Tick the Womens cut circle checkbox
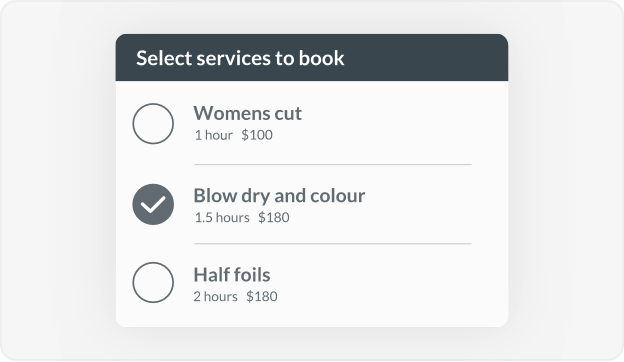Viewport: 624px width, 362px height. click(x=153, y=124)
